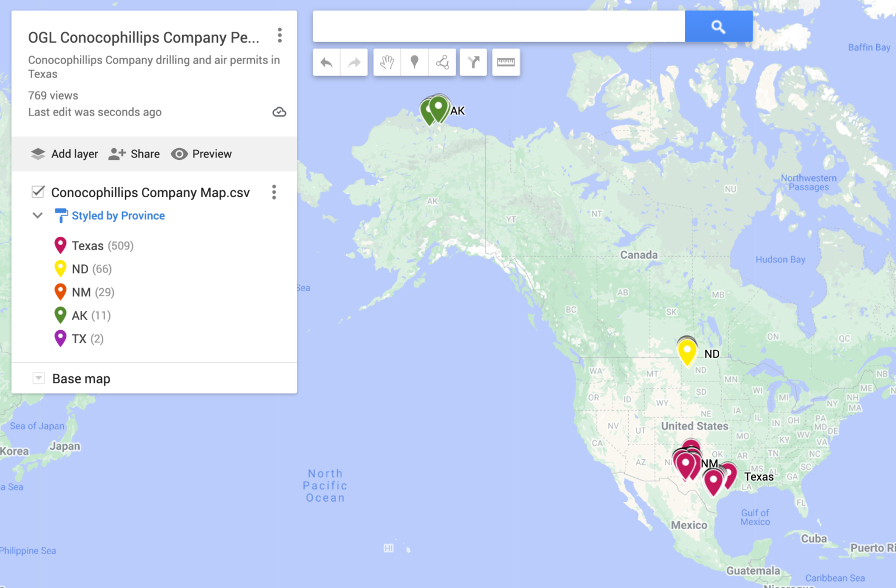
Task: Open the layer options three-dot menu
Action: [274, 192]
